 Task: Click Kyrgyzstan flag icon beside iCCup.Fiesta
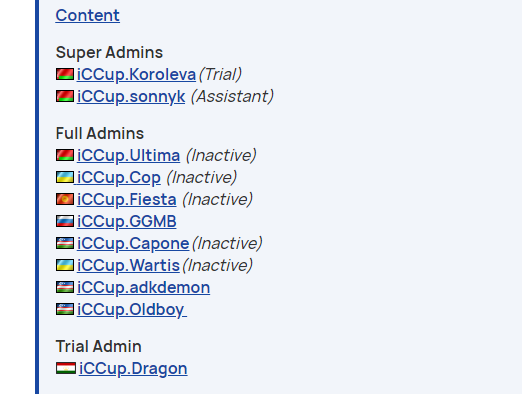tap(65, 199)
